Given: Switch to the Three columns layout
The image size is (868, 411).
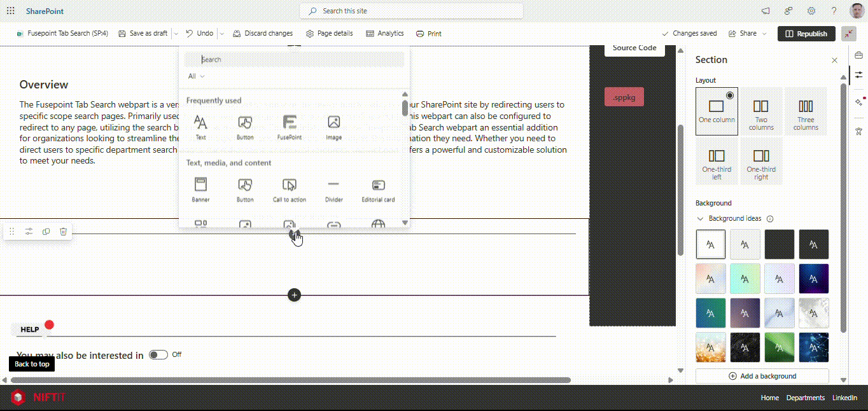Looking at the screenshot, I should click(x=806, y=111).
